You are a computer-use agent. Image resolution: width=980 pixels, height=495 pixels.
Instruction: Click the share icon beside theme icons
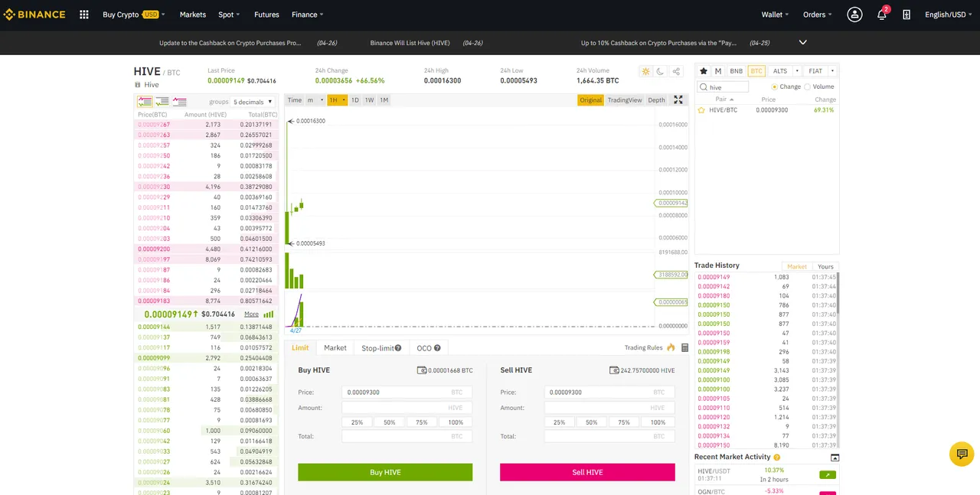pyautogui.click(x=676, y=71)
